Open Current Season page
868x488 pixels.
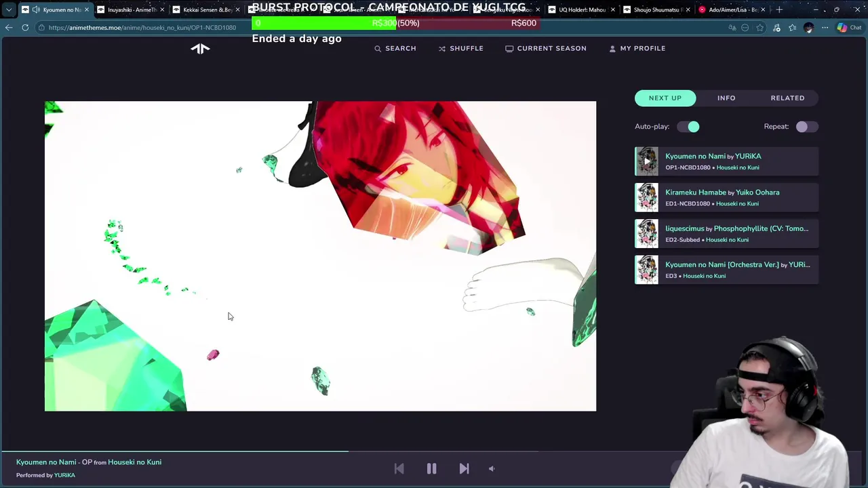(x=546, y=48)
